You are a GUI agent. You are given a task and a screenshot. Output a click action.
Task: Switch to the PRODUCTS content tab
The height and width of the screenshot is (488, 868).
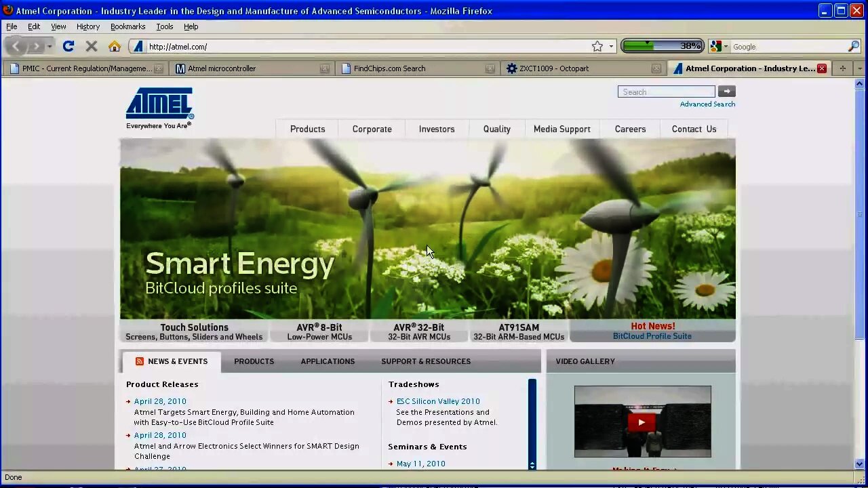[x=254, y=361]
